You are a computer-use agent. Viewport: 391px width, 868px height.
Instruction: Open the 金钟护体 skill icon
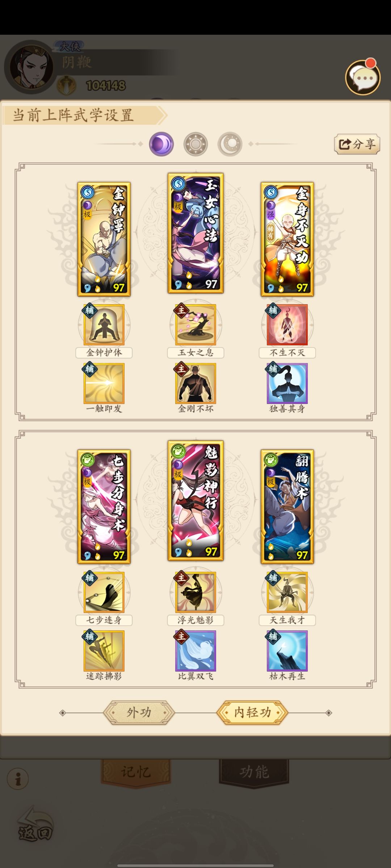(104, 324)
